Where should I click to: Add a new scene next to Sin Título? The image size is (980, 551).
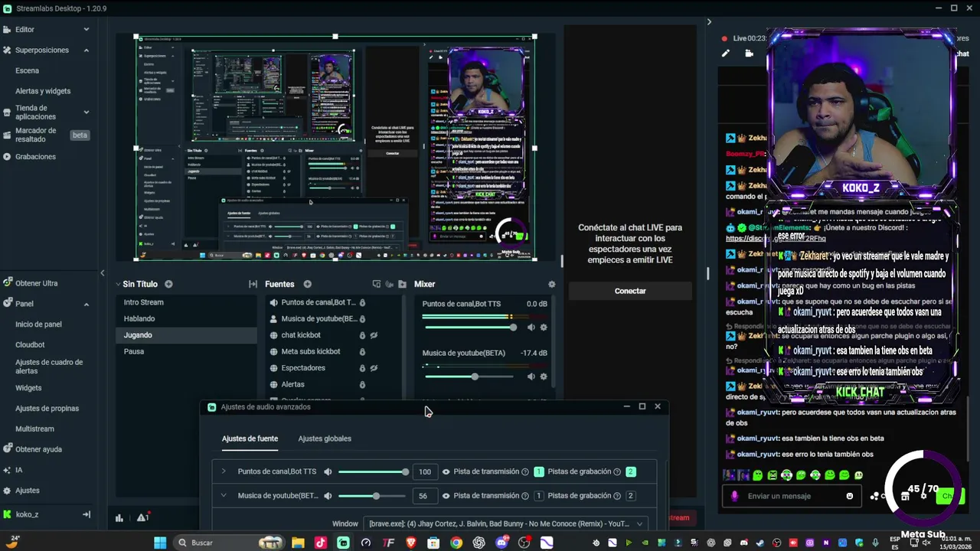coord(168,284)
